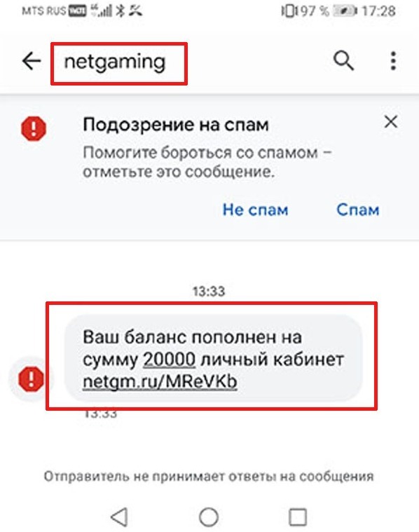Tap Android home circle button
Image resolution: width=419 pixels, height=532 pixels.
[x=209, y=517]
